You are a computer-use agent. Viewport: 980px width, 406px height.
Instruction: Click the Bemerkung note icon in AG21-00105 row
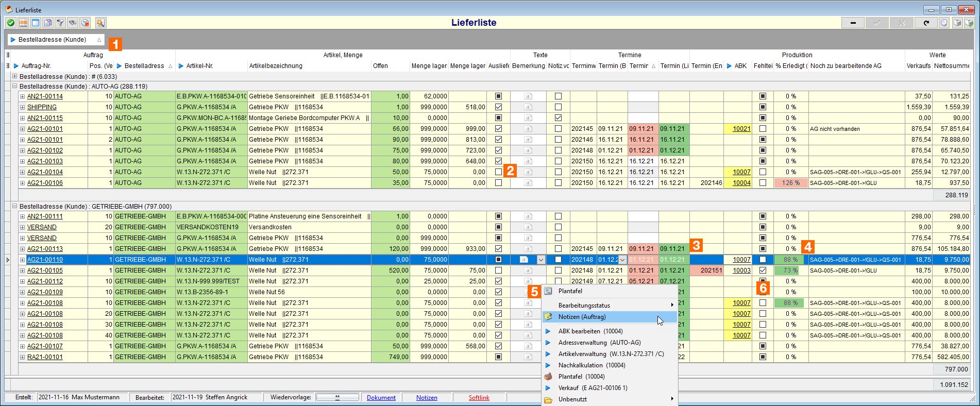click(528, 270)
